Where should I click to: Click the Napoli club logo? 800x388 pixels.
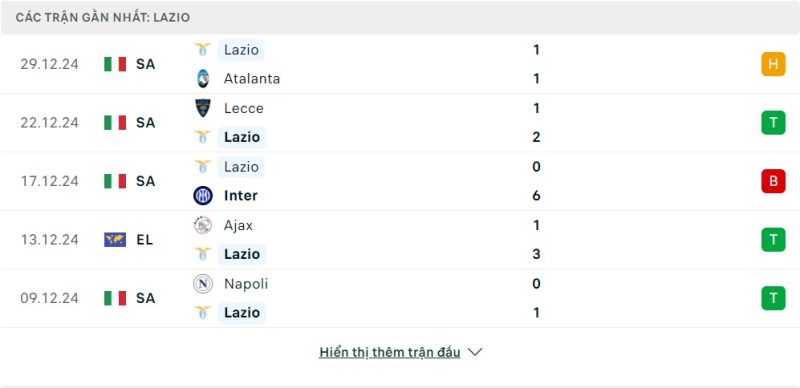[203, 283]
